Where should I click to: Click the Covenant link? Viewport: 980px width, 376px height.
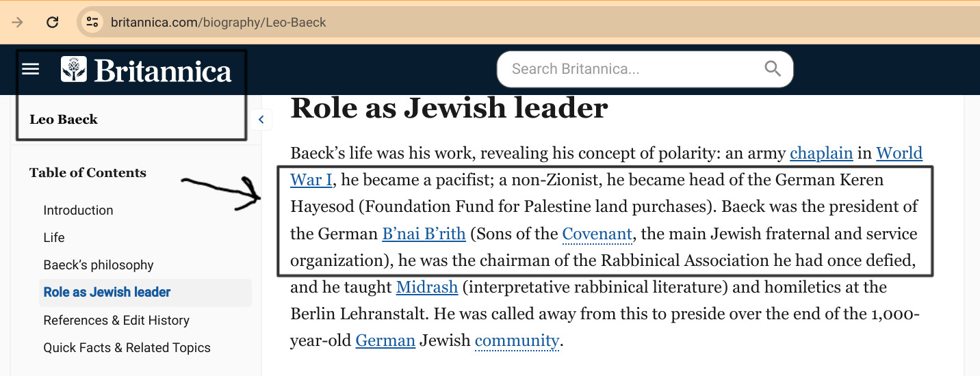pos(597,234)
